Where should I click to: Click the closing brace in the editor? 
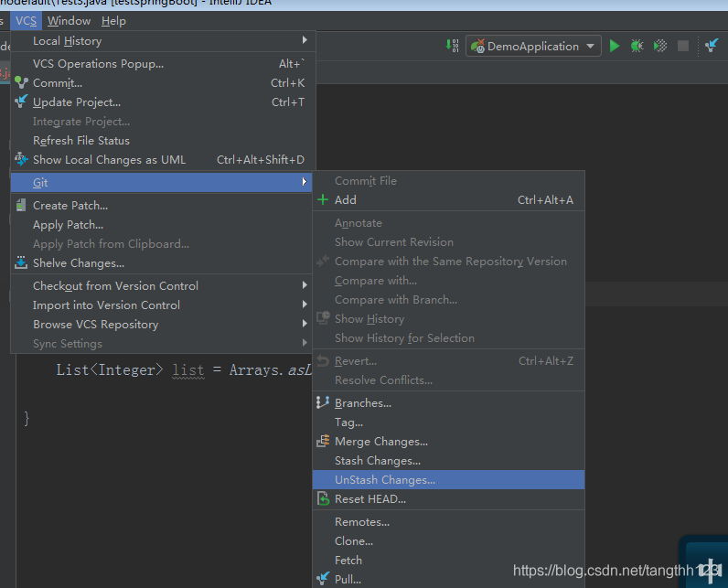27,419
